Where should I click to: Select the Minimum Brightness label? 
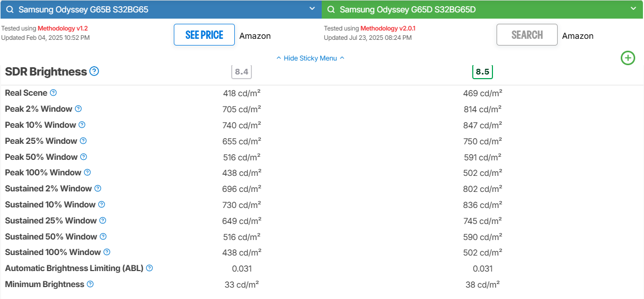tap(44, 284)
